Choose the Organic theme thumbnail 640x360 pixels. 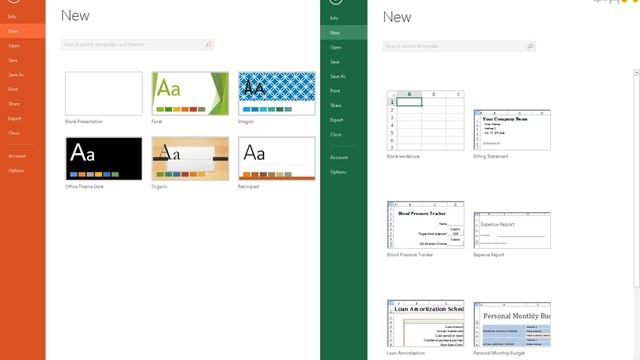(x=190, y=158)
